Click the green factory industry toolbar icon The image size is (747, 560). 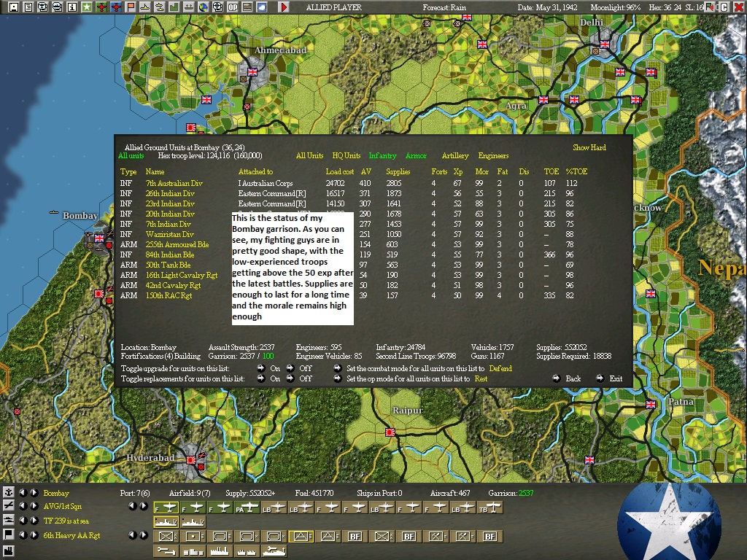click(174, 7)
